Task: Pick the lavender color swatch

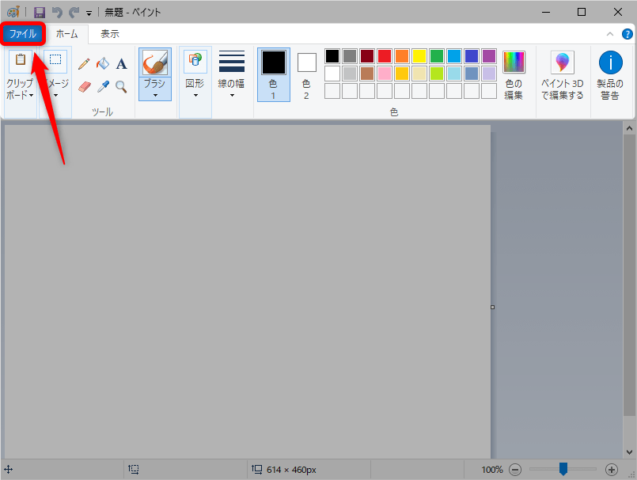Action: [x=489, y=74]
